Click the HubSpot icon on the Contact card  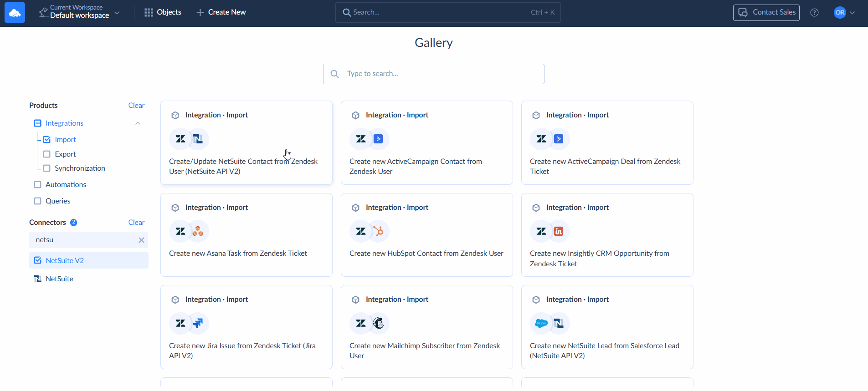[378, 231]
